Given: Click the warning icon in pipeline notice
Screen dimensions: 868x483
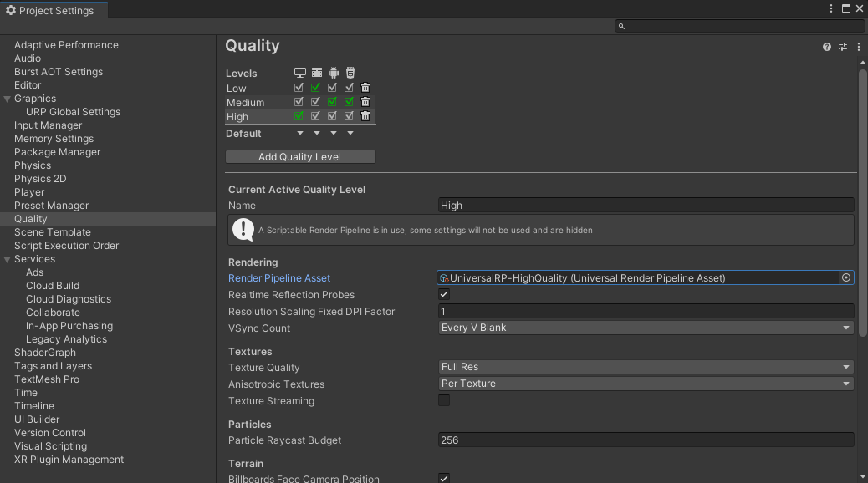Looking at the screenshot, I should coord(243,230).
